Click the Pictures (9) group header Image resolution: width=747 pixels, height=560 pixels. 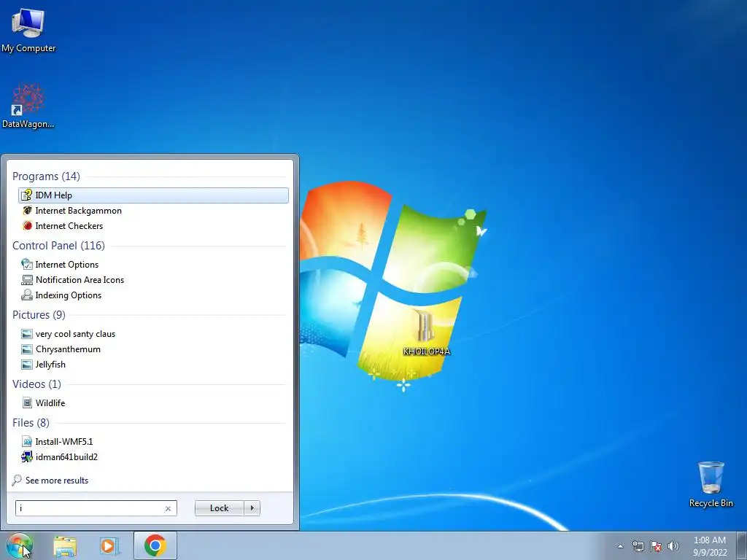(x=39, y=315)
